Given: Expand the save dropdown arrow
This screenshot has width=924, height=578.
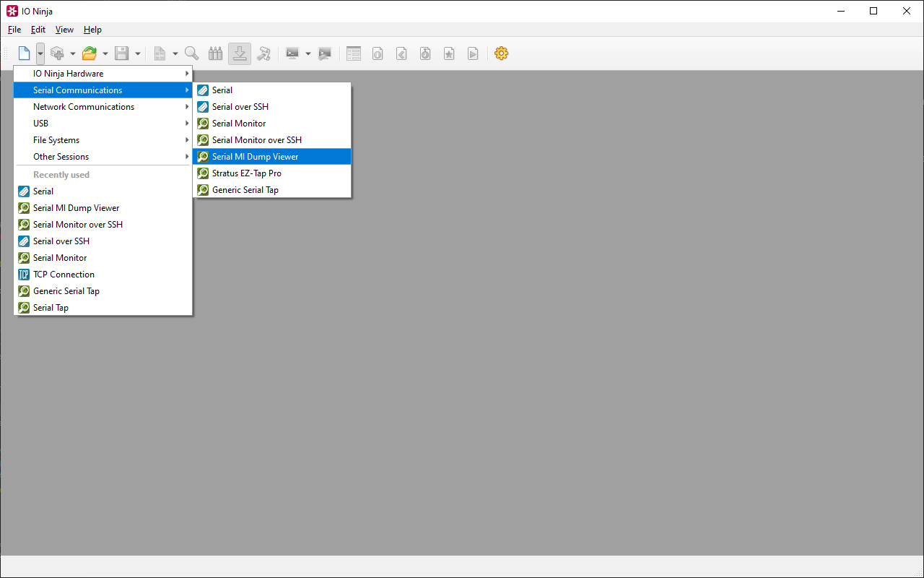Looking at the screenshot, I should pyautogui.click(x=138, y=53).
